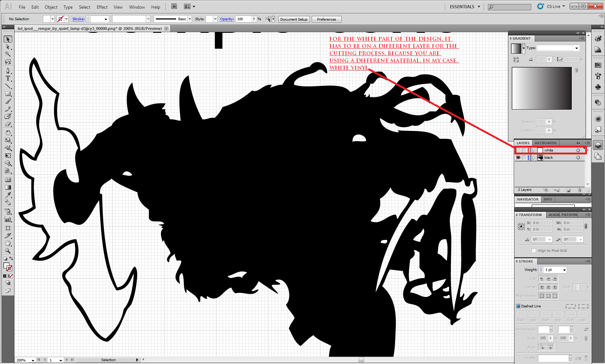The image size is (605, 364).
Task: Click the Layers panel dock icon
Action: coord(598,145)
